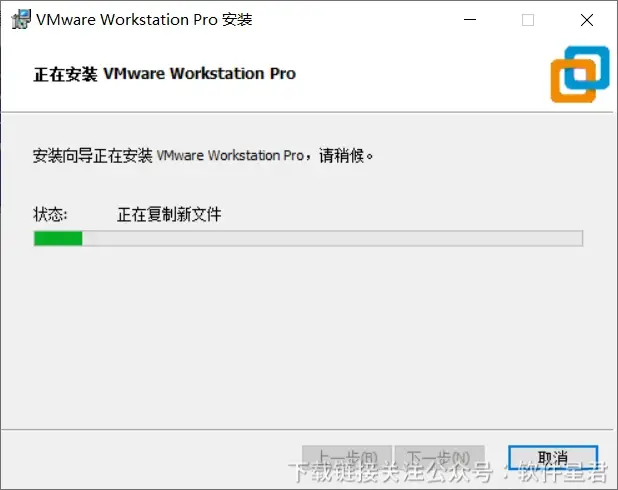Click the grayed-out maximize window button
The image size is (618, 490).
click(x=528, y=19)
